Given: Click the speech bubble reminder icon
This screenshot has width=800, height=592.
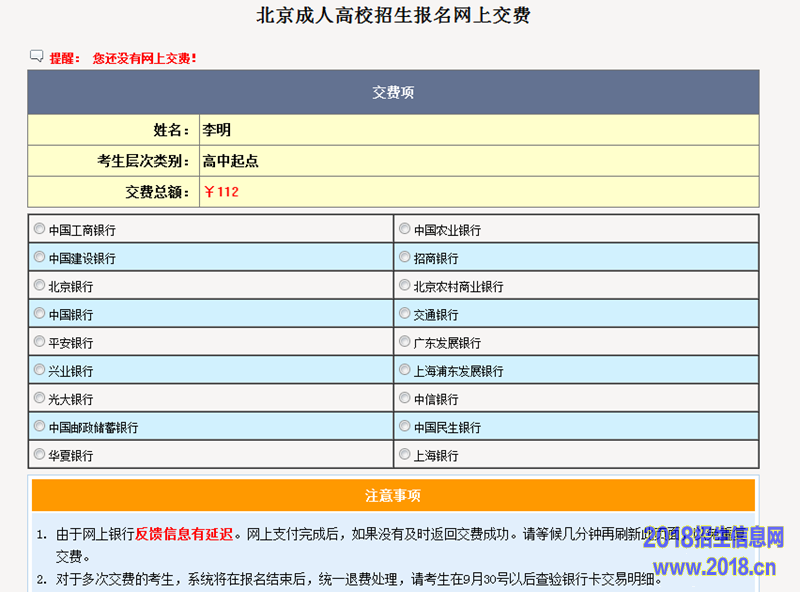Looking at the screenshot, I should [x=37, y=57].
